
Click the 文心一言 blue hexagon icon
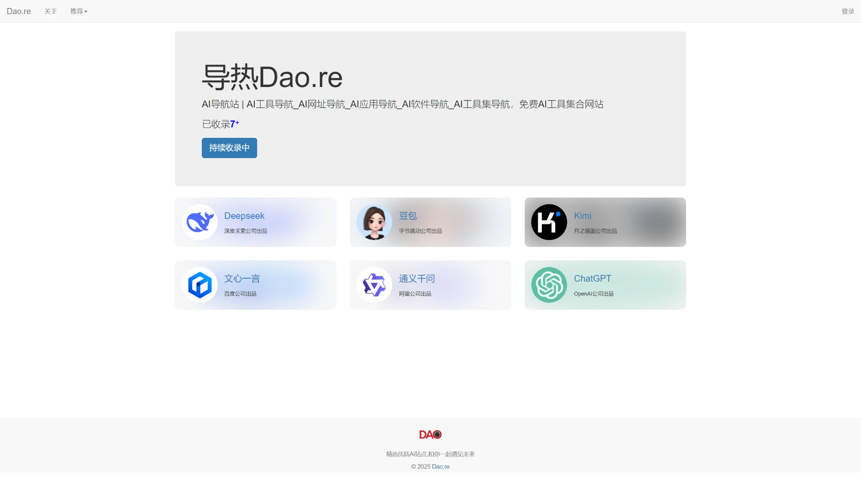(200, 285)
